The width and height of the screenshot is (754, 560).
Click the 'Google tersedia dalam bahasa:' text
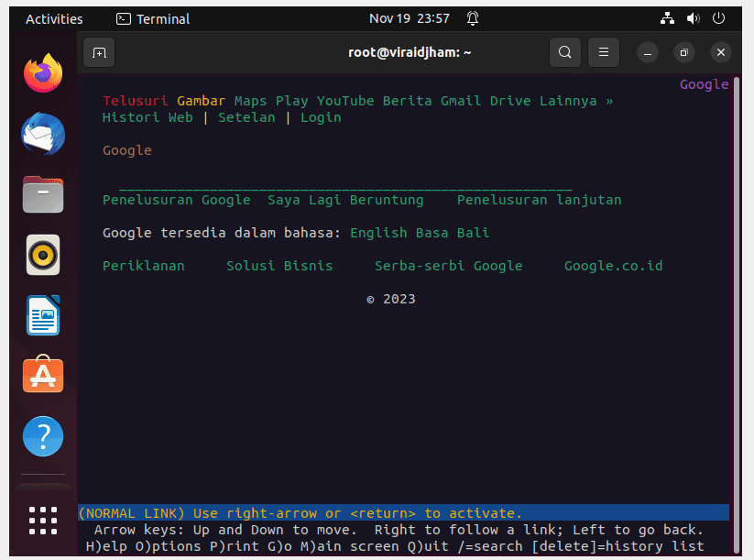(x=222, y=233)
